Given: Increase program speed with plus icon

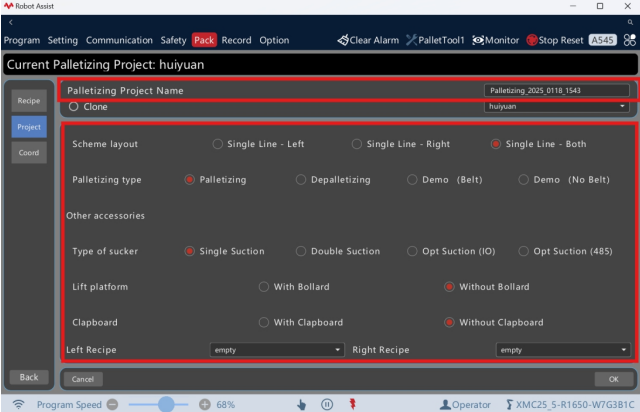Looking at the screenshot, I should [204, 405].
